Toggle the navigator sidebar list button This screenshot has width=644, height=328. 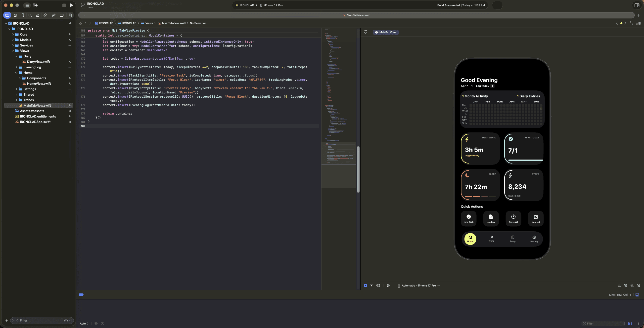click(x=27, y=5)
